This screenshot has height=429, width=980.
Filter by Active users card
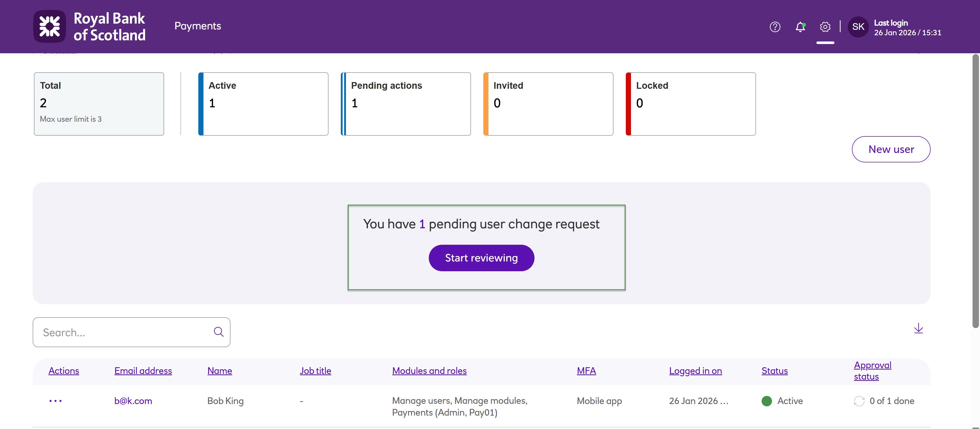tap(263, 104)
